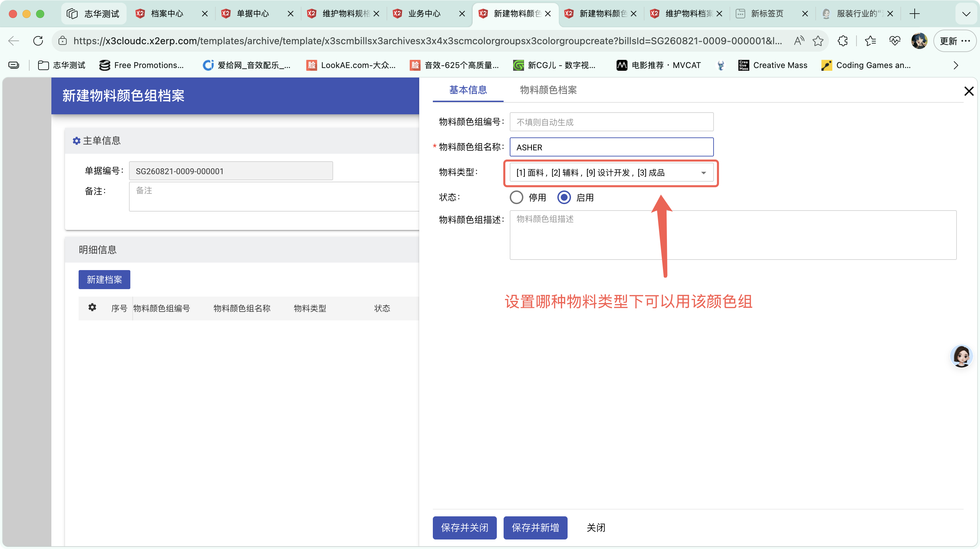
Task: Open the browser extensions puzzle icon
Action: click(x=843, y=41)
